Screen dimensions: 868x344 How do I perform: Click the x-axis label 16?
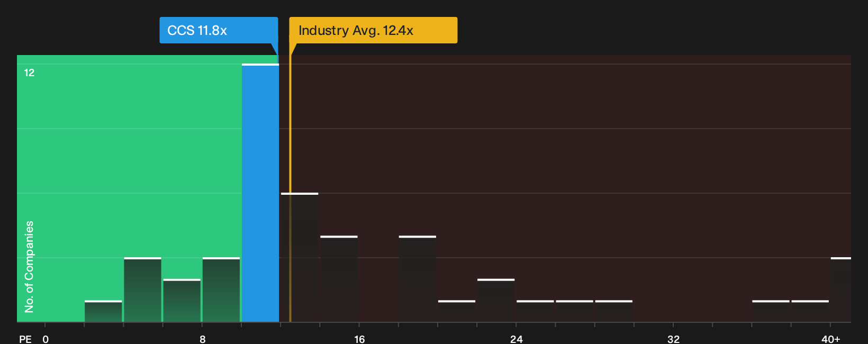359,339
